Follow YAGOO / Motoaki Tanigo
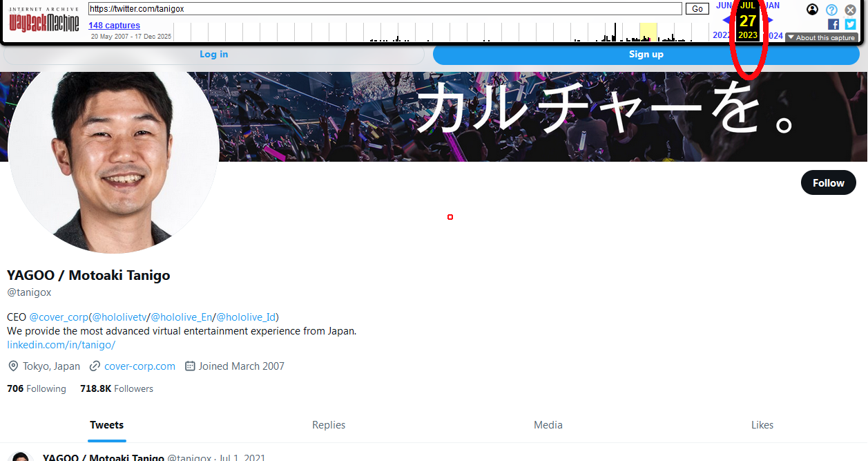The height and width of the screenshot is (461, 868). tap(828, 183)
